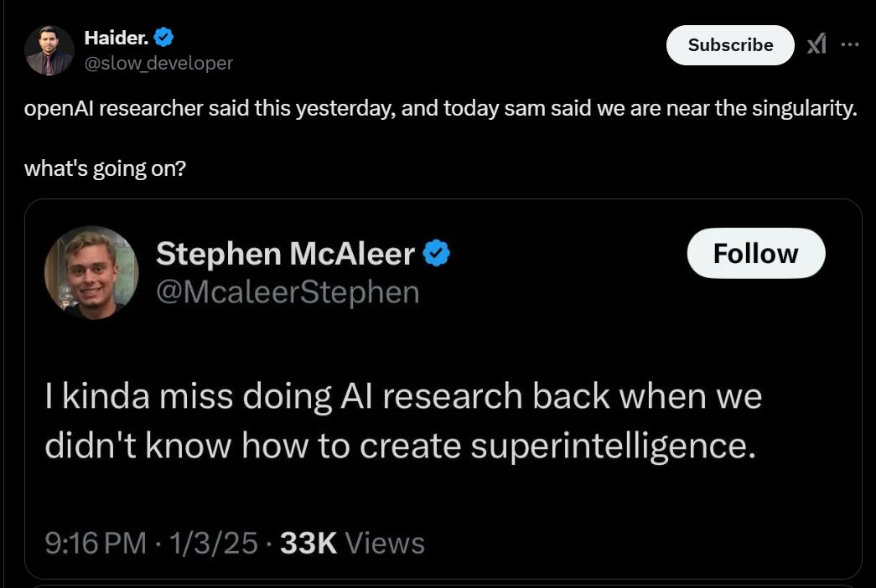This screenshot has width=876, height=588.
Task: Click Stephen McAleer's blue verified badge
Action: (436, 253)
